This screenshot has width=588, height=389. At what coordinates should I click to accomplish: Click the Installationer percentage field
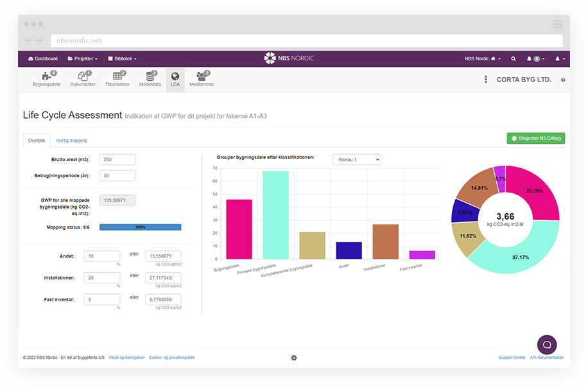coord(101,277)
